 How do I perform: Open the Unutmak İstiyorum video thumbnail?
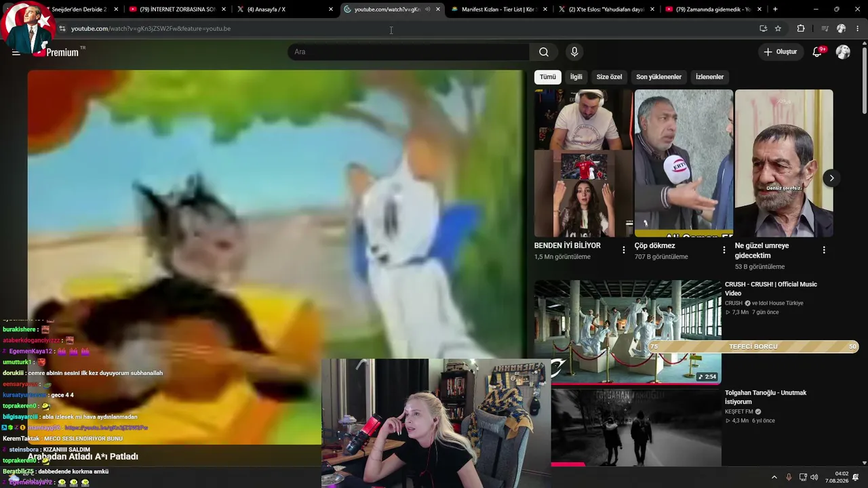pos(636,428)
